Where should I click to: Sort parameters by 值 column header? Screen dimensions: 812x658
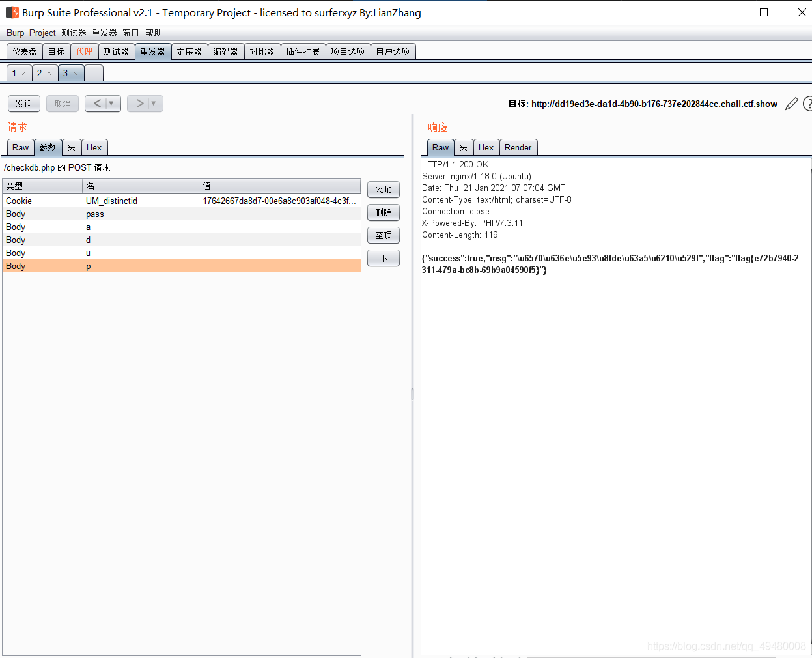click(280, 186)
